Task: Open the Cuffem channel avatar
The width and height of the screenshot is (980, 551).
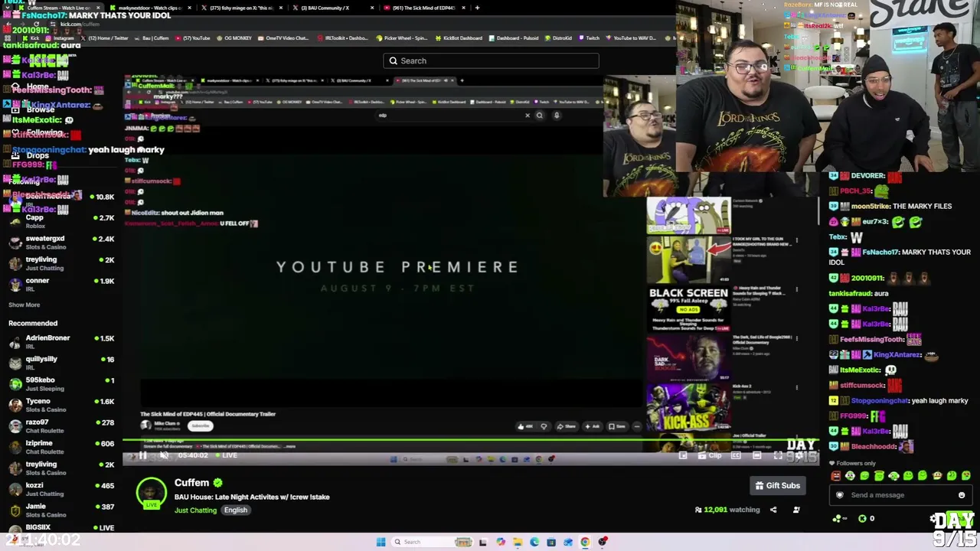Action: point(151,494)
